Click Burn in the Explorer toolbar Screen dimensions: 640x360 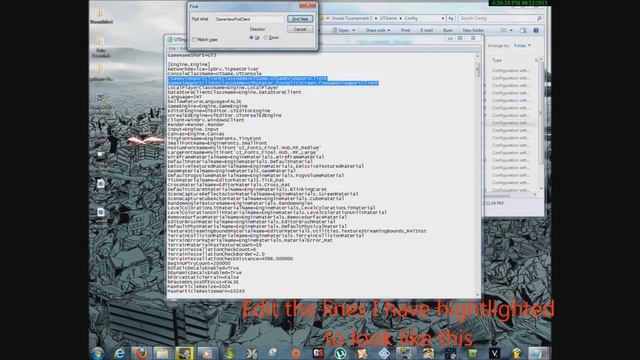448,30
